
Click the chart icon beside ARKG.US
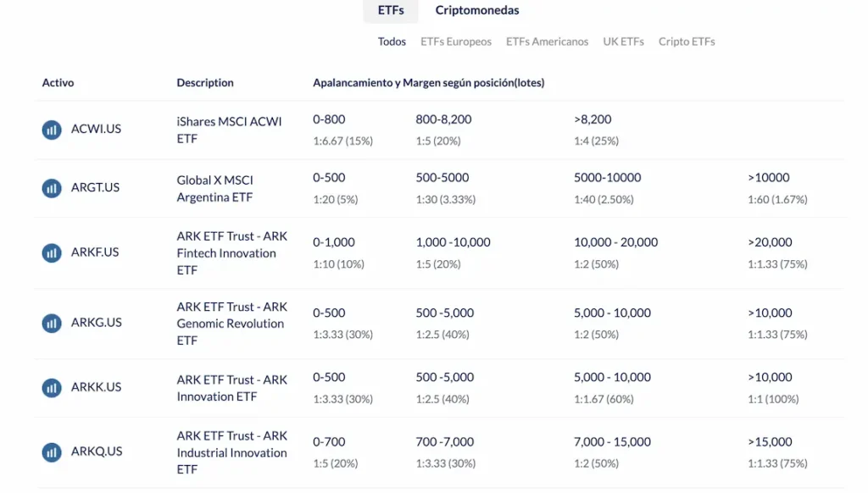pyautogui.click(x=52, y=323)
